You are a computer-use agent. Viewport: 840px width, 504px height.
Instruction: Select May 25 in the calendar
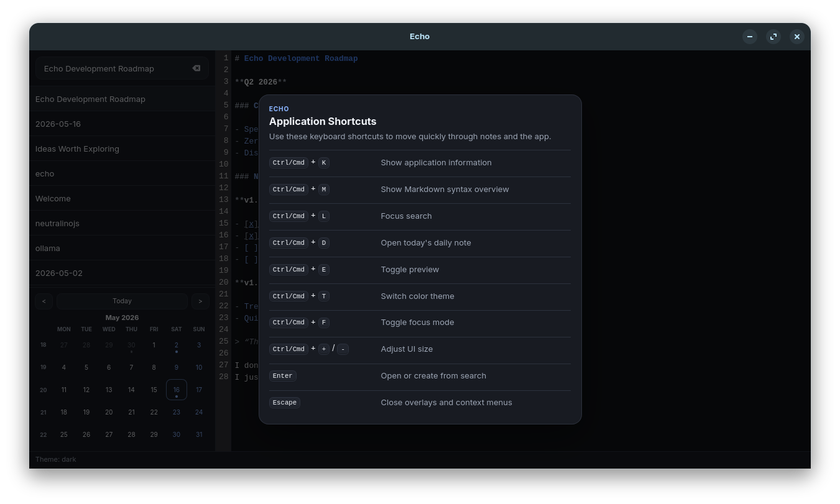63,434
